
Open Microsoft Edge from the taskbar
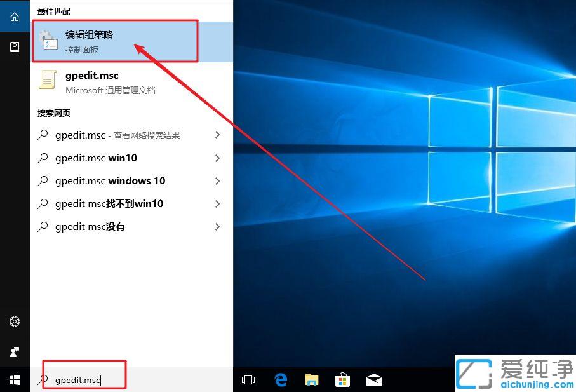click(x=280, y=379)
